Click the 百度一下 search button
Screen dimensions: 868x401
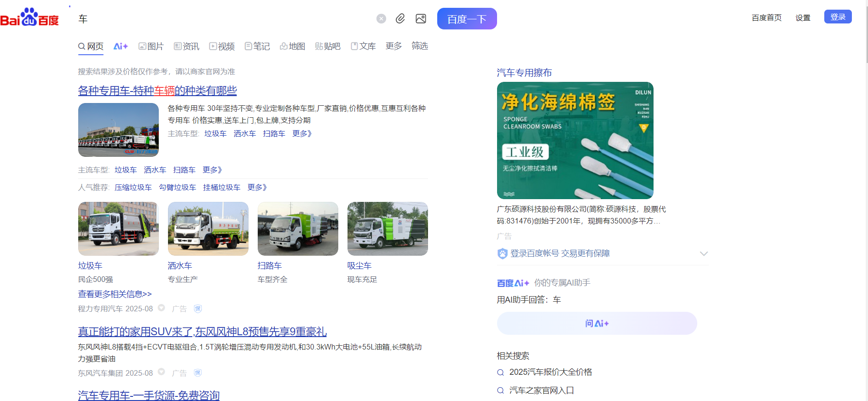[x=467, y=19]
